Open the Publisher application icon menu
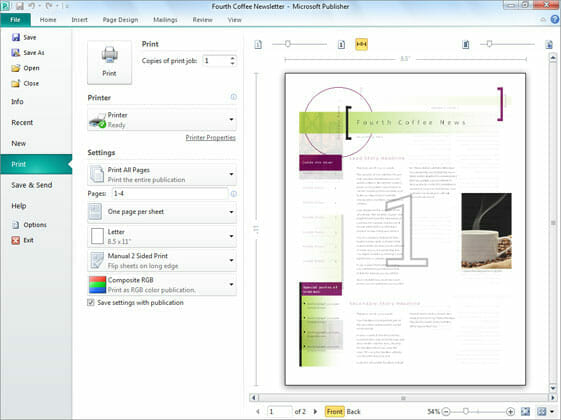This screenshot has height=420, width=561. 5,6
